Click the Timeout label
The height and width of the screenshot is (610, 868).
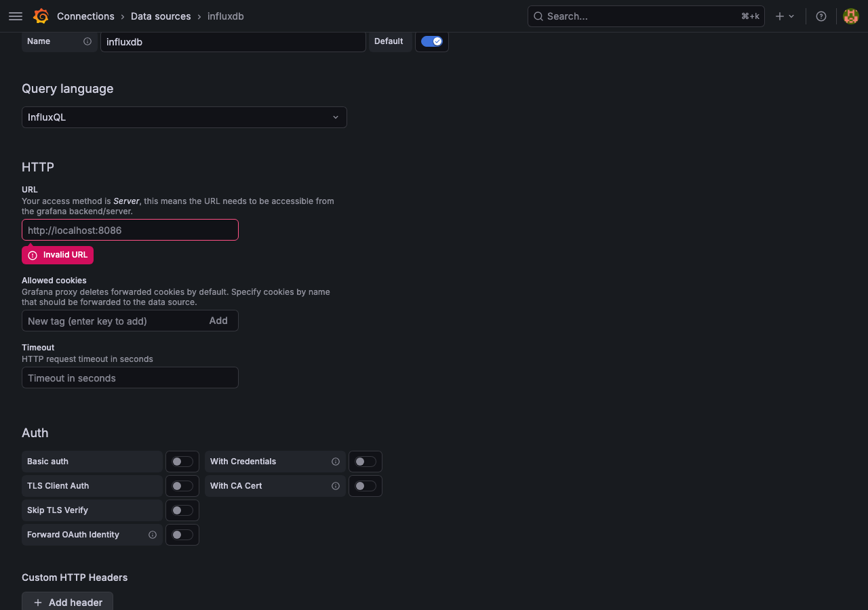point(38,347)
